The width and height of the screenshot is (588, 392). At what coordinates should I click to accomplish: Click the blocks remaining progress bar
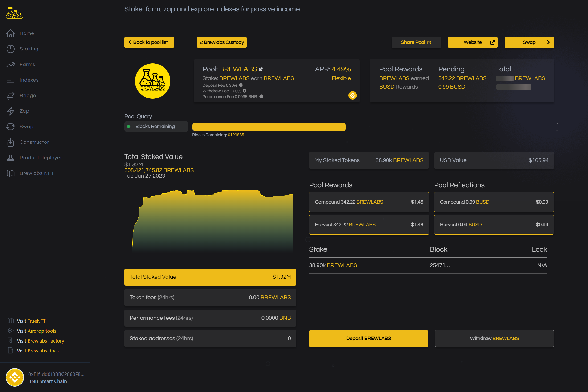pyautogui.click(x=375, y=127)
